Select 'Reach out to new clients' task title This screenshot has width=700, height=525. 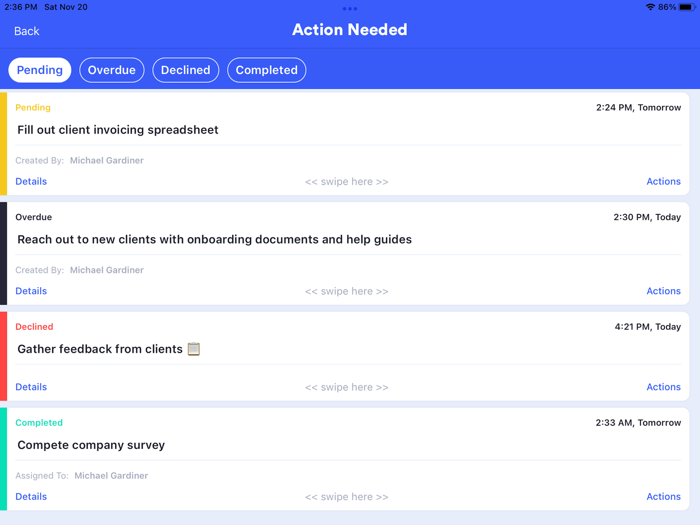coord(214,240)
